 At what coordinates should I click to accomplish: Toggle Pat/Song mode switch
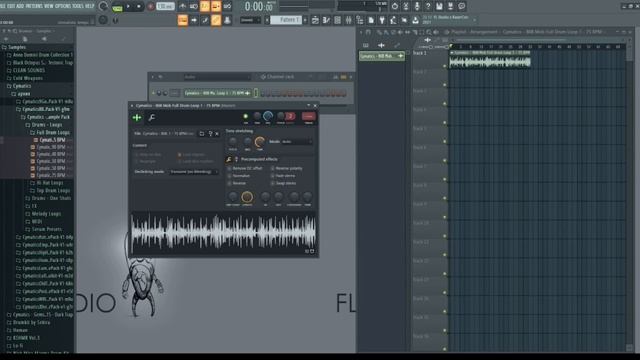pos(117,7)
